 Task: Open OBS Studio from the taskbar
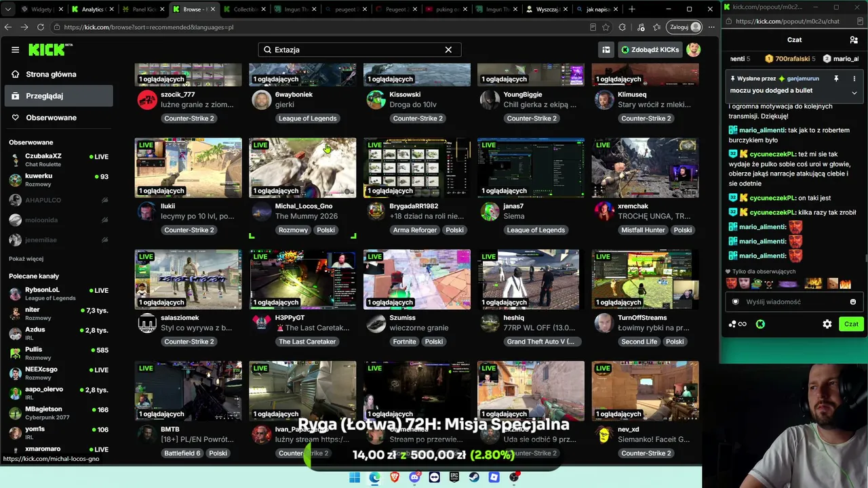(514, 477)
